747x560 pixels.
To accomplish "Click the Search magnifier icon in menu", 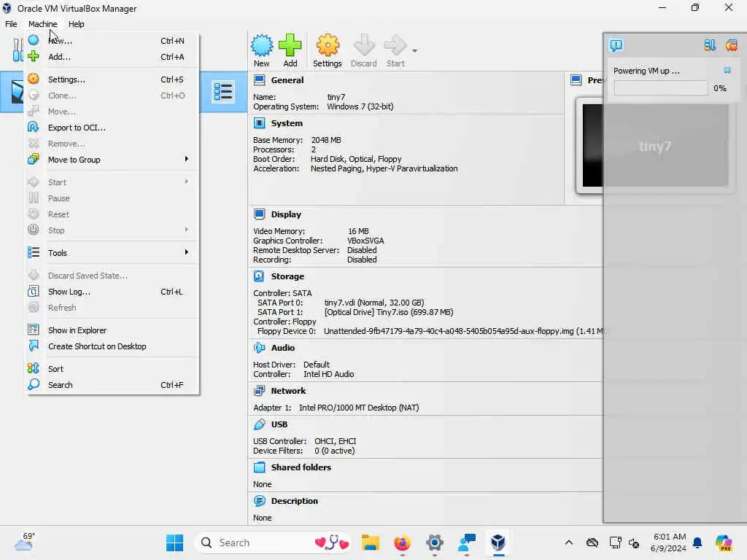I will click(34, 384).
